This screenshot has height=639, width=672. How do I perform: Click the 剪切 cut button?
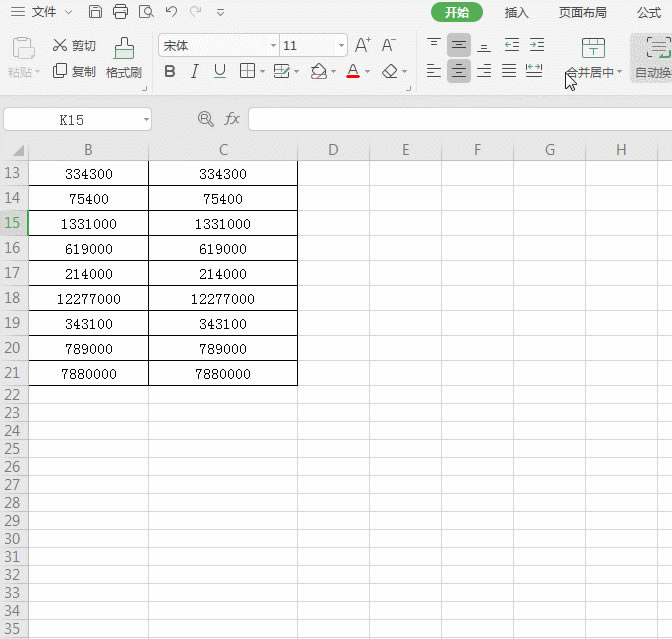click(x=74, y=45)
